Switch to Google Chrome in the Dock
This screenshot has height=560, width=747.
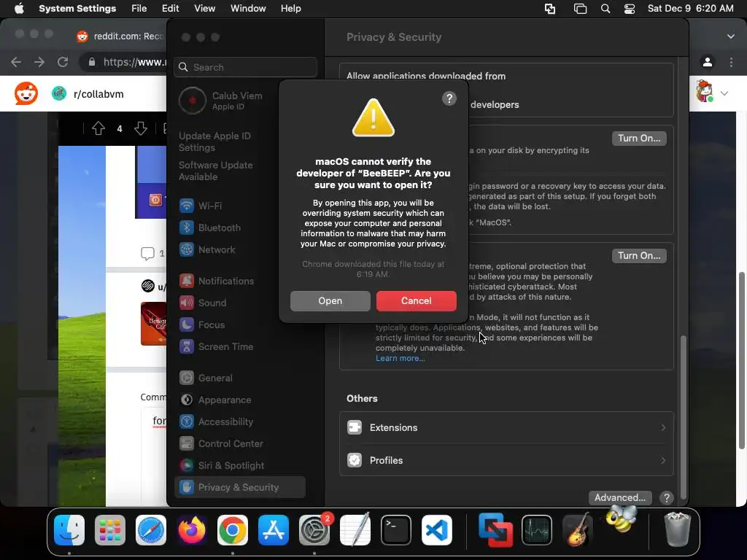click(x=233, y=530)
